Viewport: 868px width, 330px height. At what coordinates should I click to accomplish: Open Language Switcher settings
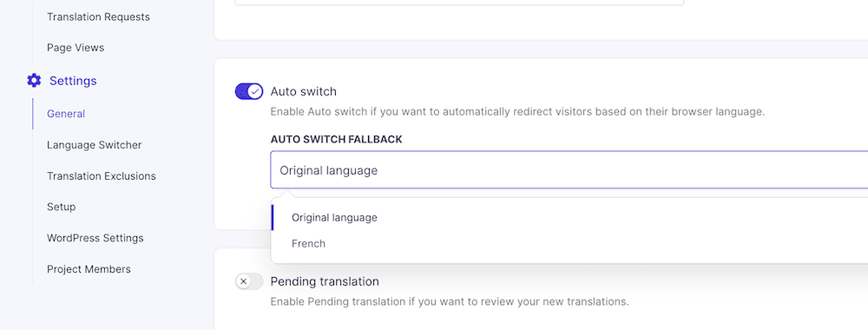(x=94, y=145)
